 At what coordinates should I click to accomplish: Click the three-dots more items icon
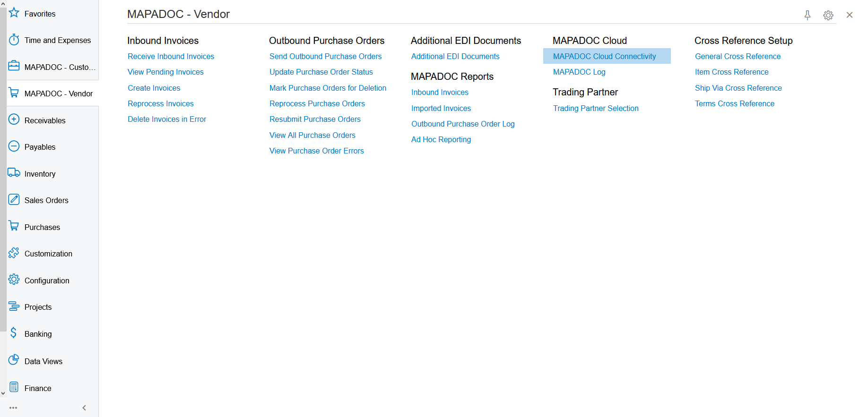pos(13,408)
